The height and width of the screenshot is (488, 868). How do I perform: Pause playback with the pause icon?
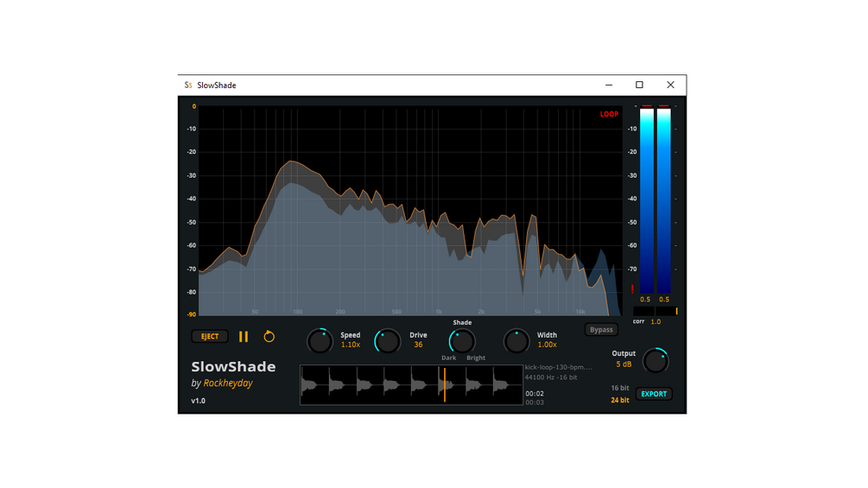(244, 336)
